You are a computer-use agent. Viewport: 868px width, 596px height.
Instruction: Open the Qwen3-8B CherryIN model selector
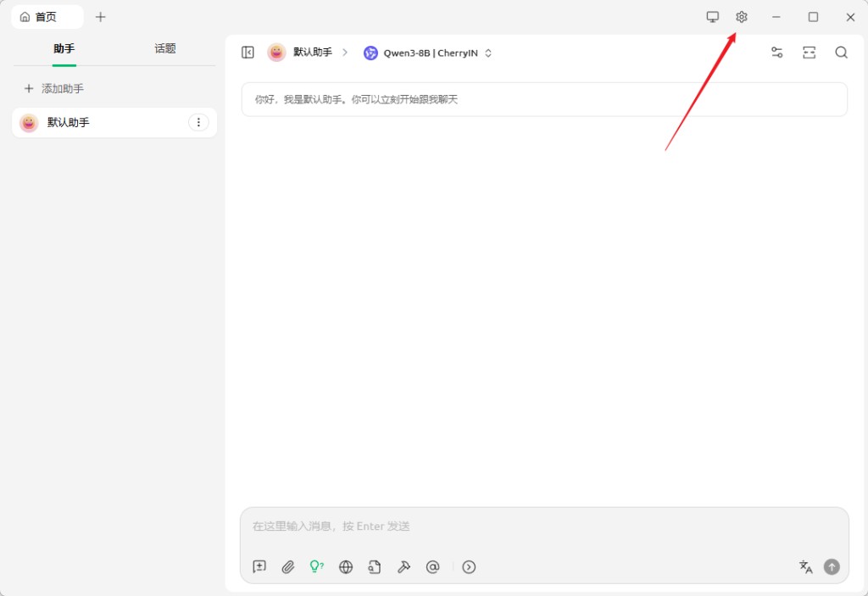(x=426, y=53)
